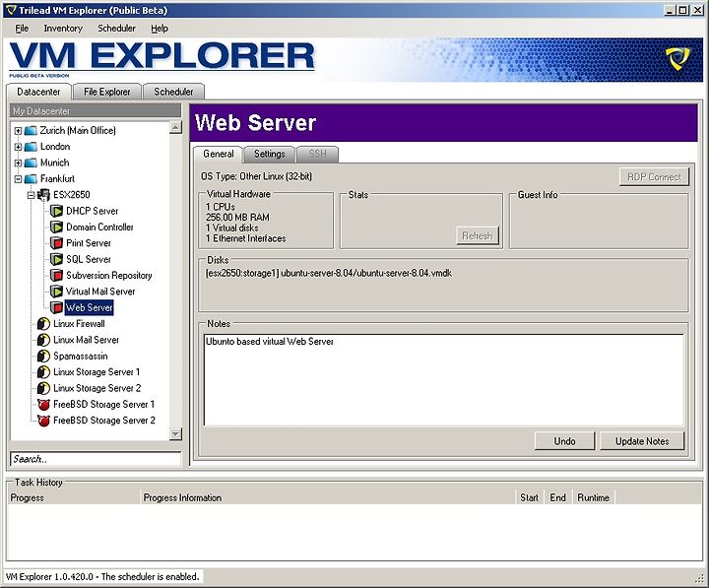Image resolution: width=709 pixels, height=588 pixels.
Task: Click the Progress Information column header
Action: point(328,497)
